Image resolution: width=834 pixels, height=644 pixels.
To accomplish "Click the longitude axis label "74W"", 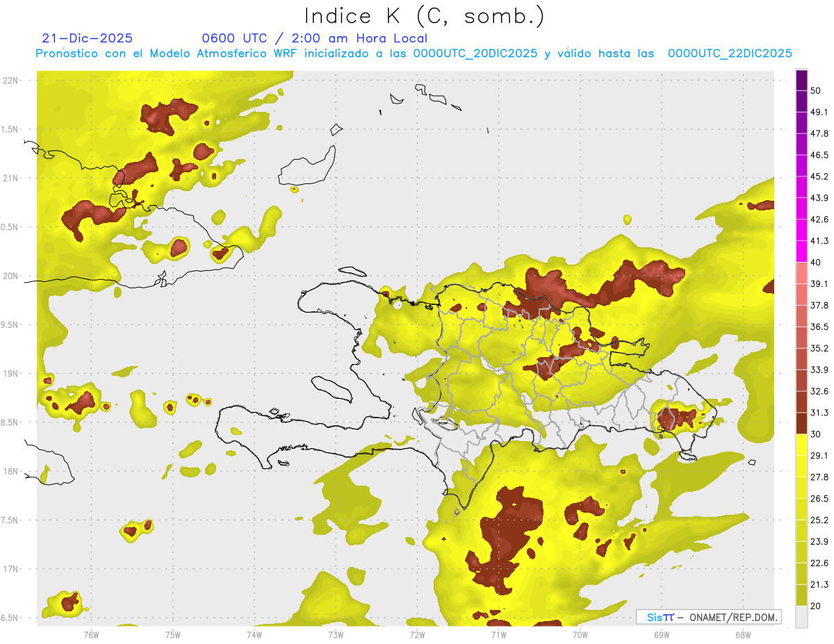I will (x=254, y=636).
